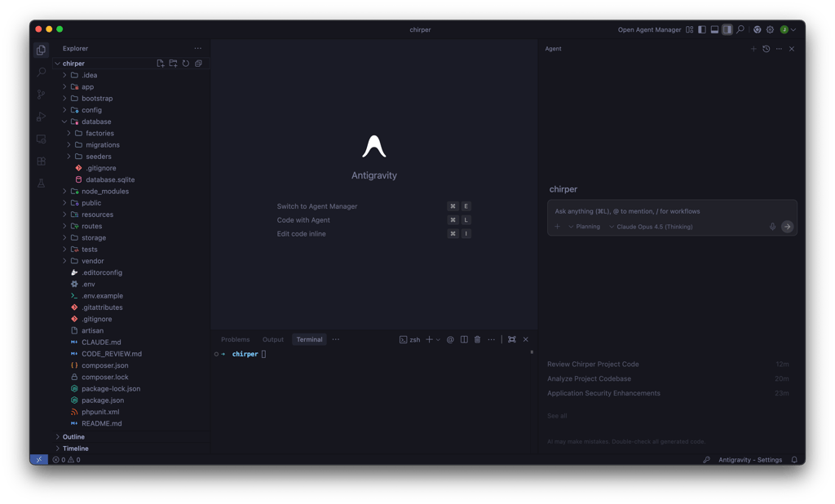
Task: Collapse all folders in Explorer
Action: click(199, 64)
